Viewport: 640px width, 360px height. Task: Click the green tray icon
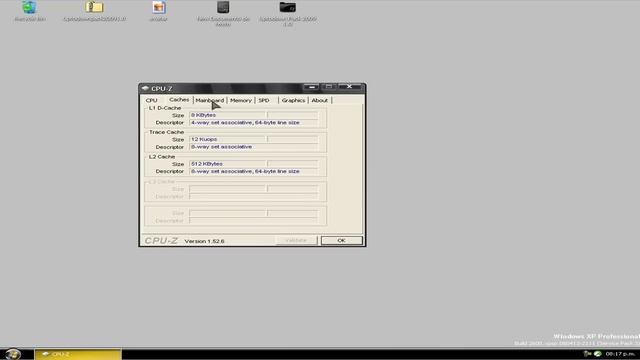[x=598, y=354]
